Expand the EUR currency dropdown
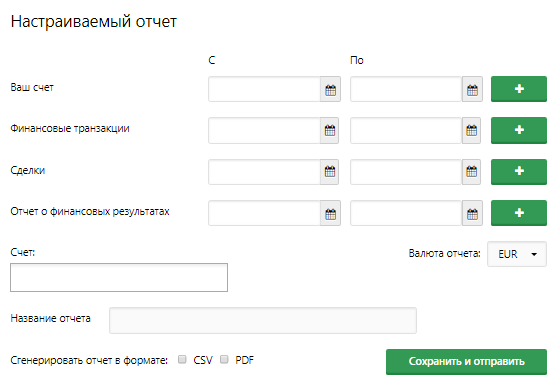 [x=517, y=254]
